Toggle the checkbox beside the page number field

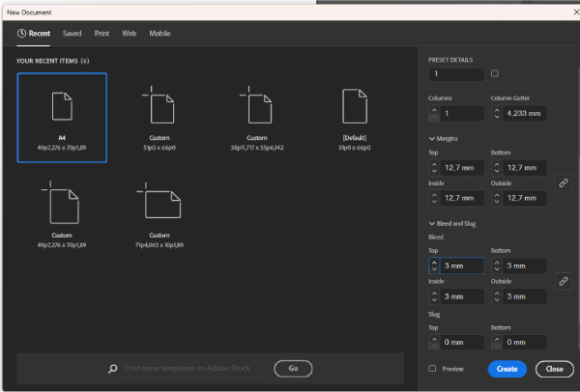(495, 73)
